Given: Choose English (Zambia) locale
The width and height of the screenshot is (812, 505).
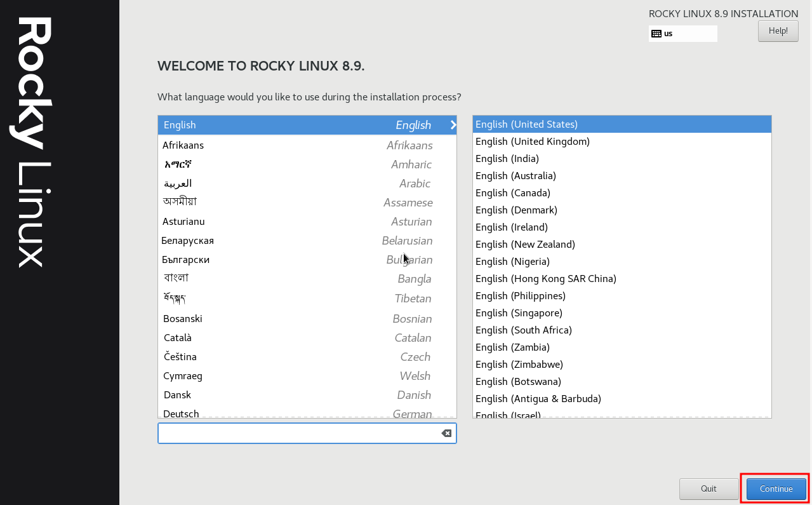Looking at the screenshot, I should tap(622, 347).
